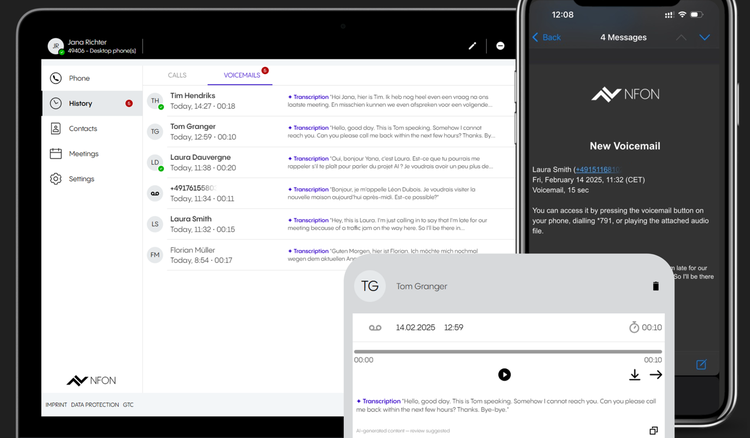Open Tim Hendriks voicemail from 14:27

[x=329, y=101]
